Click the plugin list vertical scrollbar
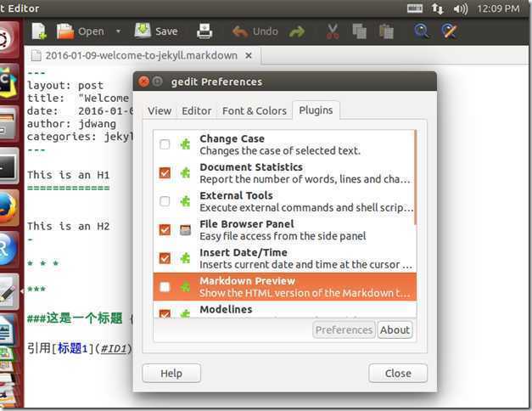This screenshot has height=411, width=532. coord(415,177)
